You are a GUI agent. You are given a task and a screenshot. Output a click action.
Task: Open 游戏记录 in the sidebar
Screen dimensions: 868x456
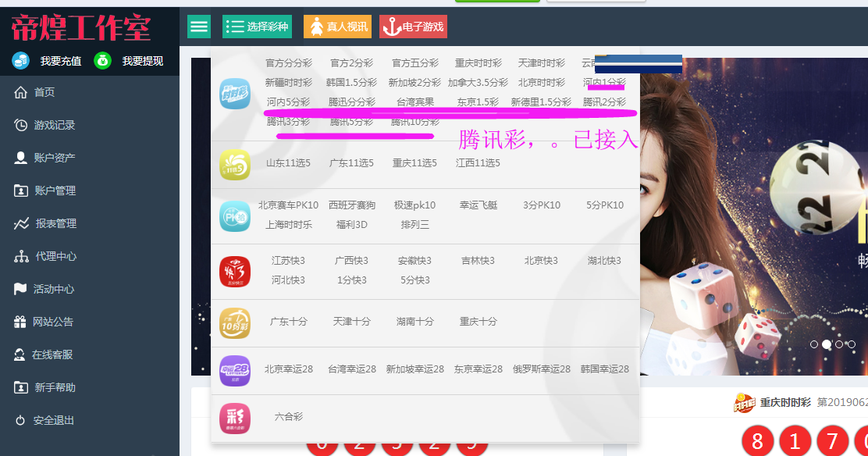click(x=54, y=125)
